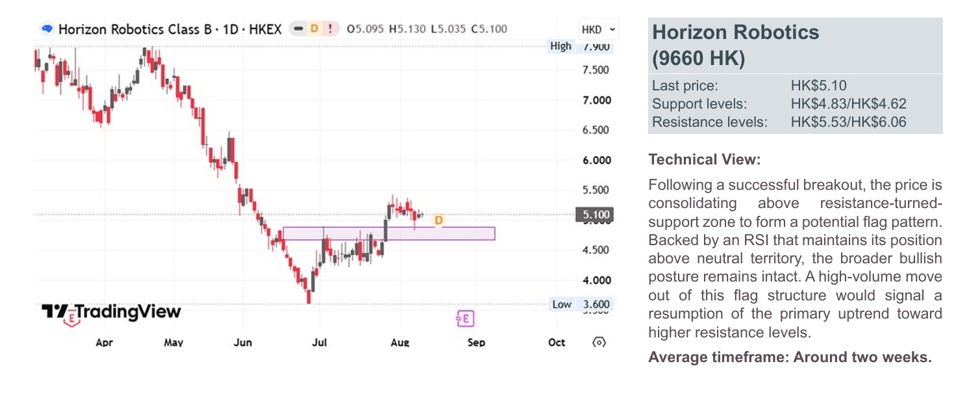Click the orange D badge in chart header

pyautogui.click(x=314, y=29)
